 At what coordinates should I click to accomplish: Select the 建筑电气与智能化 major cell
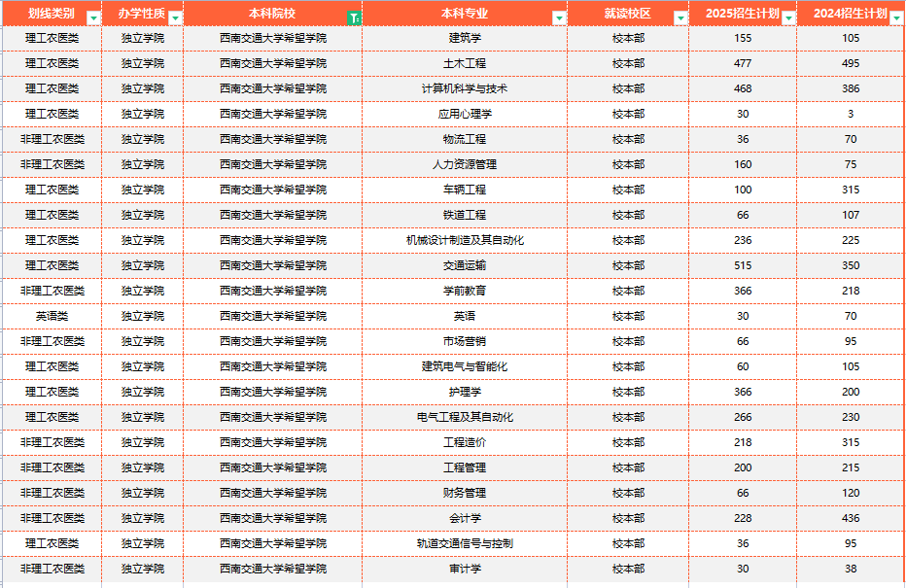465,366
